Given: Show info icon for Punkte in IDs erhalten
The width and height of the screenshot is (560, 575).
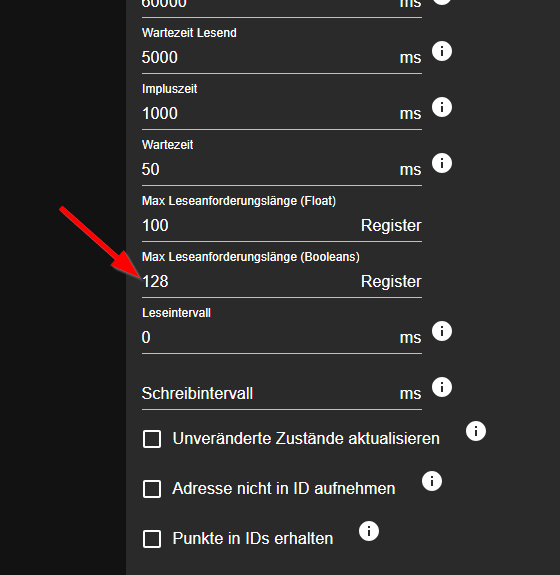Looking at the screenshot, I should (x=369, y=531).
